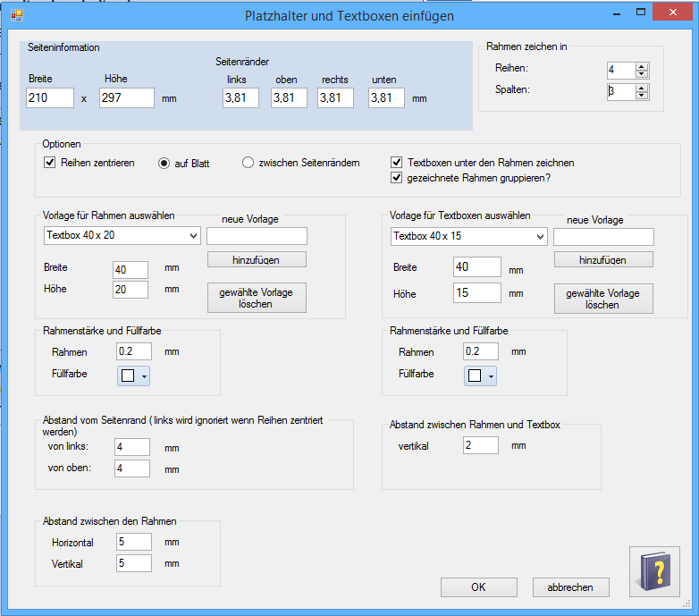Click the links margin field
The height and width of the screenshot is (616, 699).
point(240,97)
